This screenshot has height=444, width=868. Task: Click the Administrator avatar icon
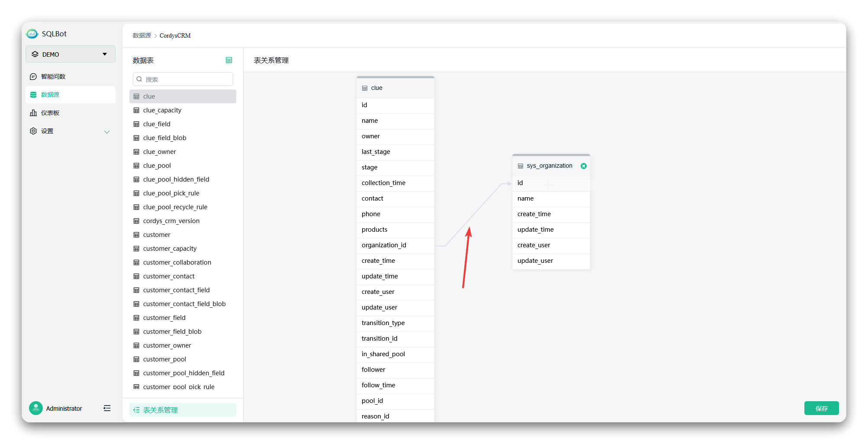36,408
